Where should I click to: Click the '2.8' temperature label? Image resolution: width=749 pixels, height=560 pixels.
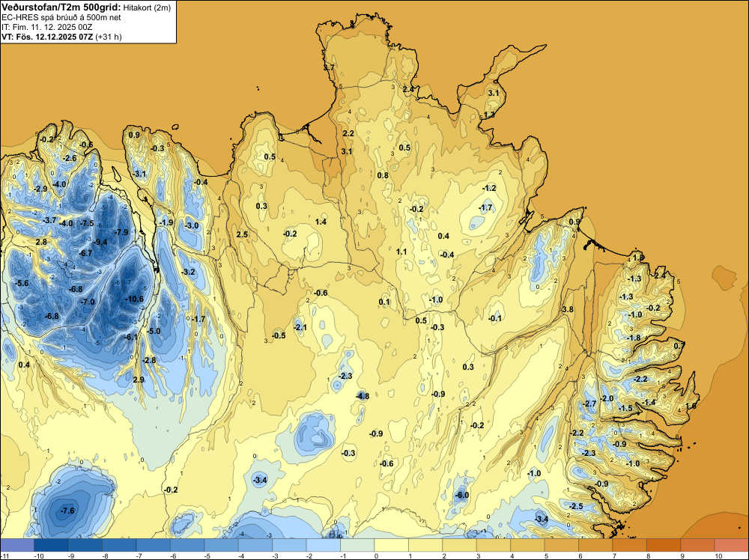41,242
